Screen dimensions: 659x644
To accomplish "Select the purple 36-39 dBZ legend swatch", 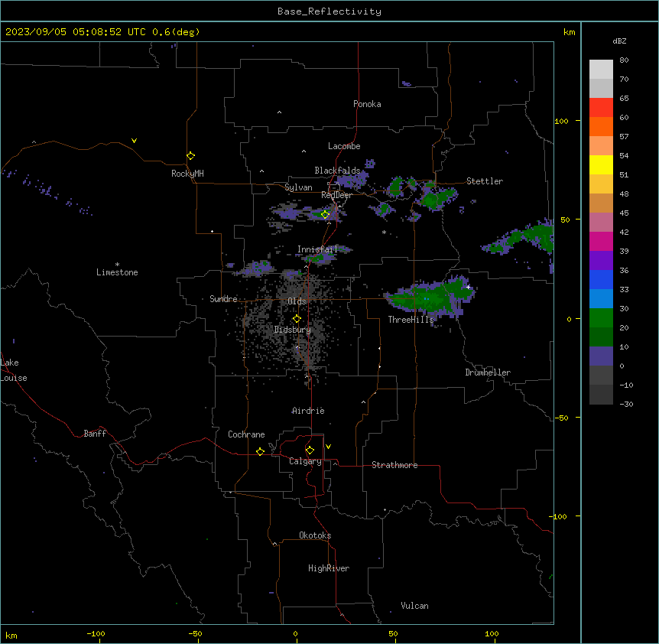I will (x=601, y=261).
